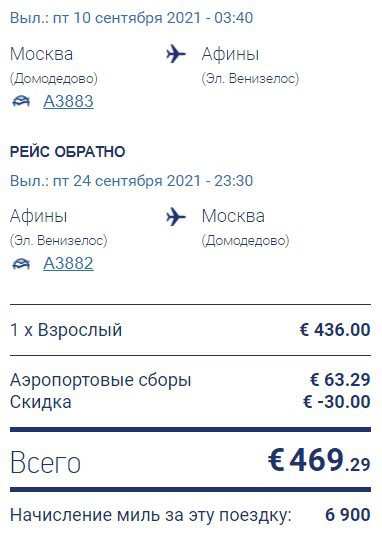Image resolution: width=382 pixels, height=537 pixels.
Task: Click the € 436.00 adult fare amount
Action: click(335, 330)
